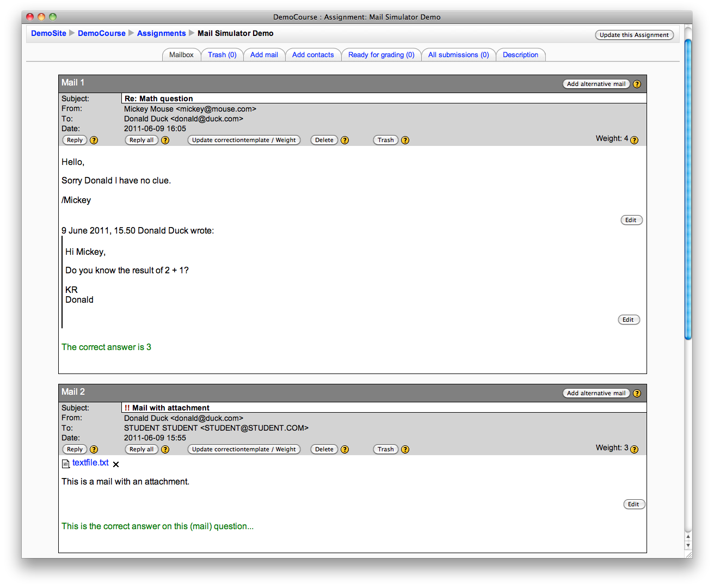Open help for Mail 2 Weight: 3

click(x=634, y=449)
